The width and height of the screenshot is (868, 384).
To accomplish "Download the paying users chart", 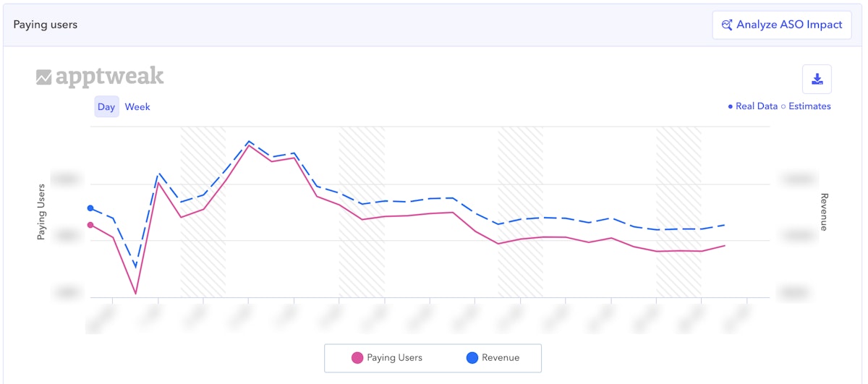I will pyautogui.click(x=817, y=80).
